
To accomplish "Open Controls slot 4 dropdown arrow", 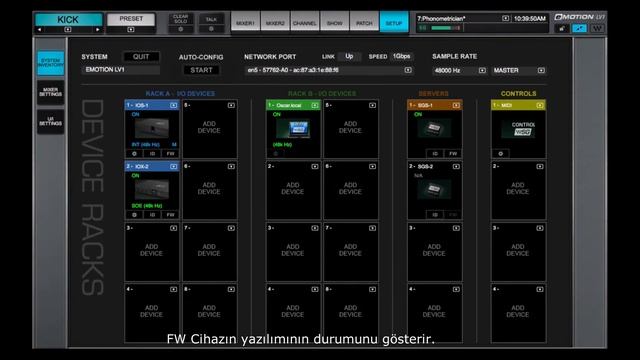I will tap(540, 289).
